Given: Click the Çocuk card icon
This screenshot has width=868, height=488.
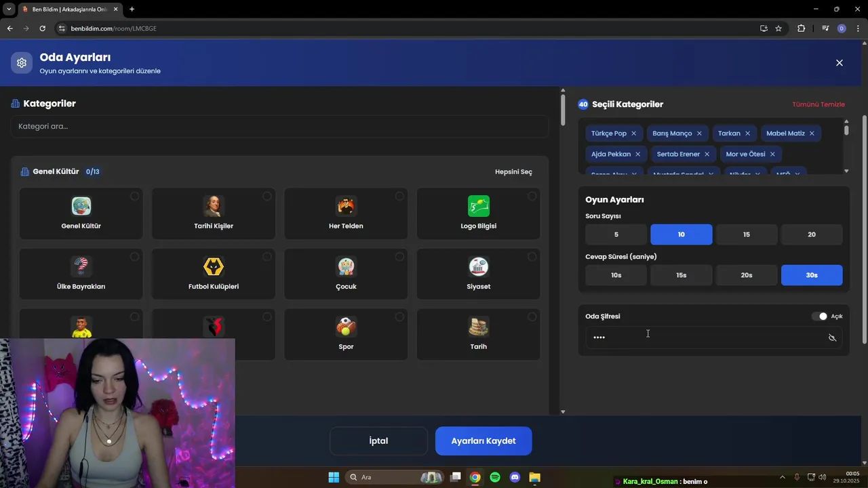Looking at the screenshot, I should 346,266.
